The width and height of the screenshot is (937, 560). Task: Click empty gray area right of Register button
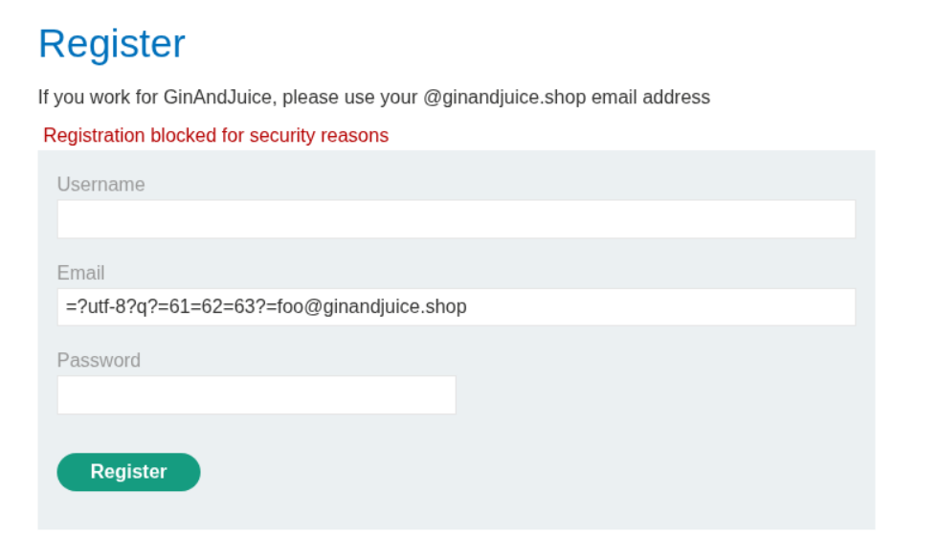coord(536,472)
